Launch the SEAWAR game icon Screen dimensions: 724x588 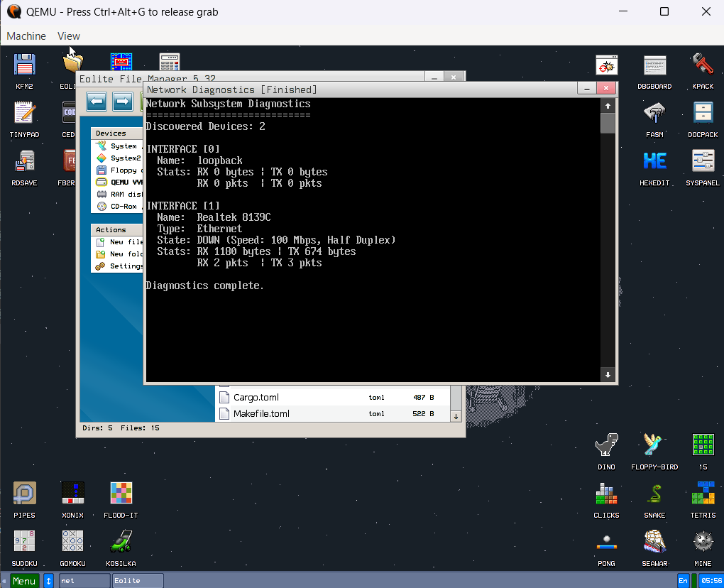pos(654,543)
